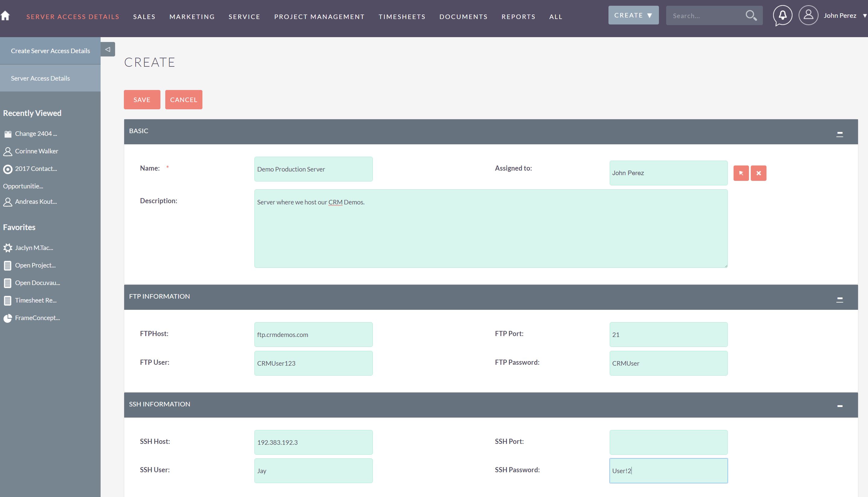
Task: Open favorite Open Project report
Action: click(35, 265)
